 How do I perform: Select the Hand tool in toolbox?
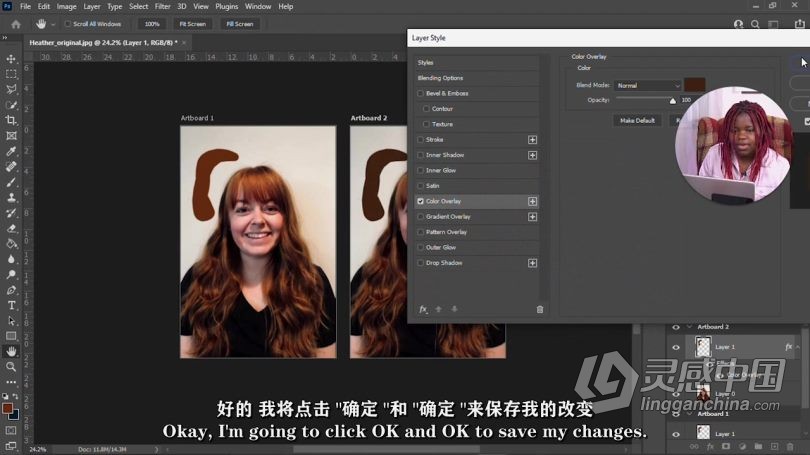[11, 352]
